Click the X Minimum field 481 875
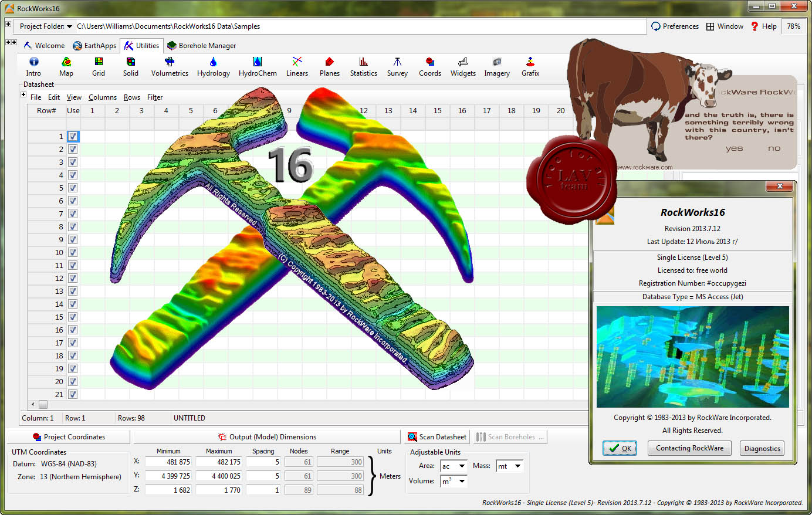The width and height of the screenshot is (812, 515). click(x=169, y=462)
